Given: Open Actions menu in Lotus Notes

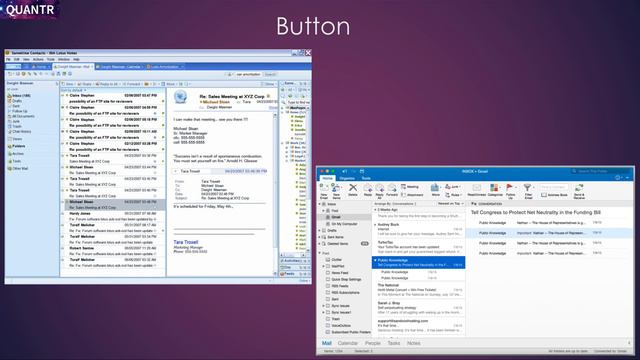Looking at the screenshot, I should pos(38,60).
